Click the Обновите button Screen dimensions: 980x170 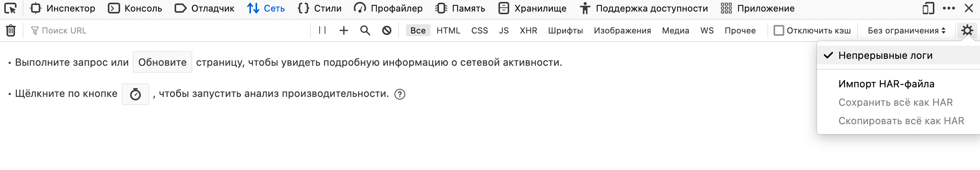click(162, 62)
